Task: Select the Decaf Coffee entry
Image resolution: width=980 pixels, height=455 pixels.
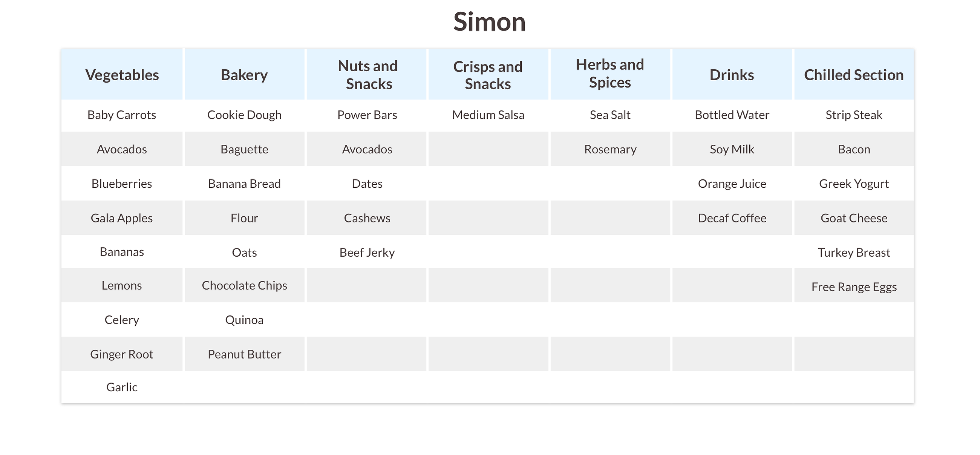Action: [732, 218]
